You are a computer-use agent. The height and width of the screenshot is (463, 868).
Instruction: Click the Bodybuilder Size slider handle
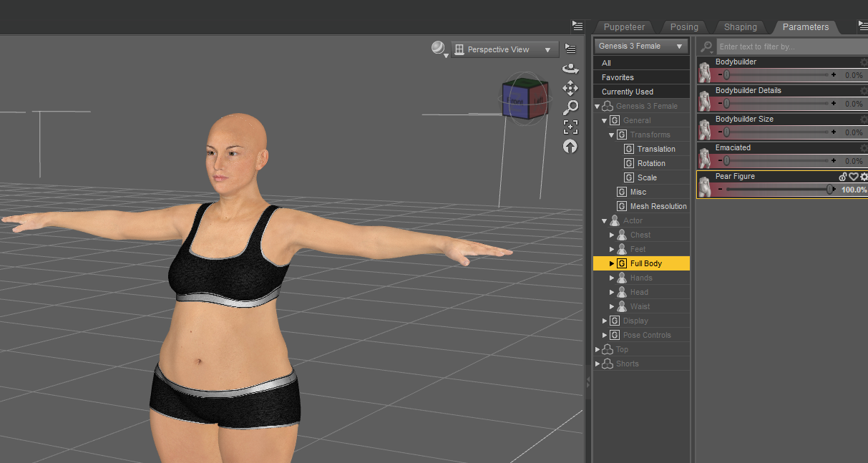point(726,132)
